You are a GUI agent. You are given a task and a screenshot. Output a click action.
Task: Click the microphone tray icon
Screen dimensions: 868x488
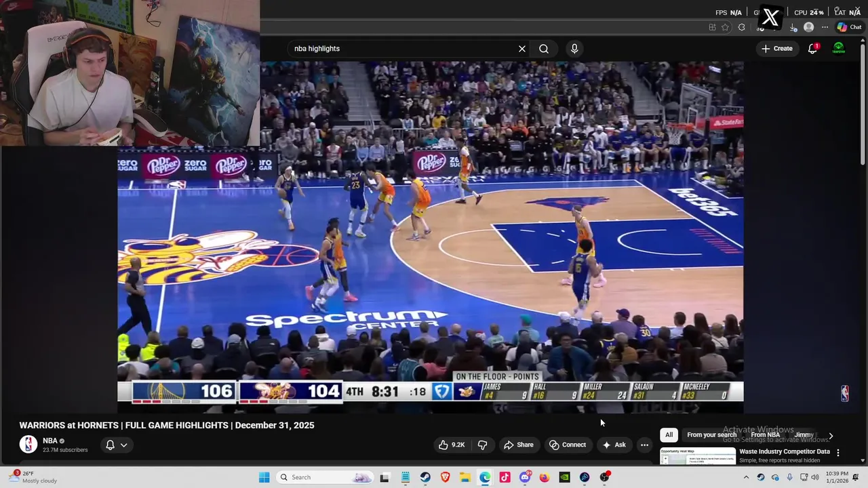(790, 477)
